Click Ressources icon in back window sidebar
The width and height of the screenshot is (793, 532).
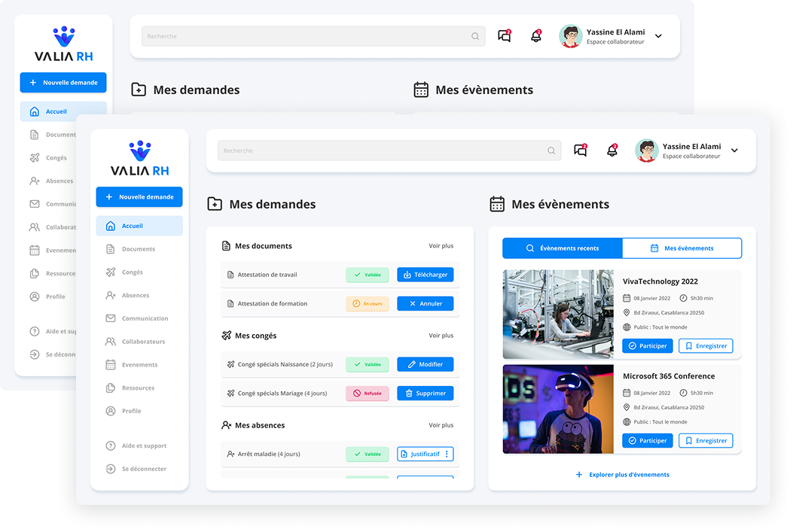35,273
